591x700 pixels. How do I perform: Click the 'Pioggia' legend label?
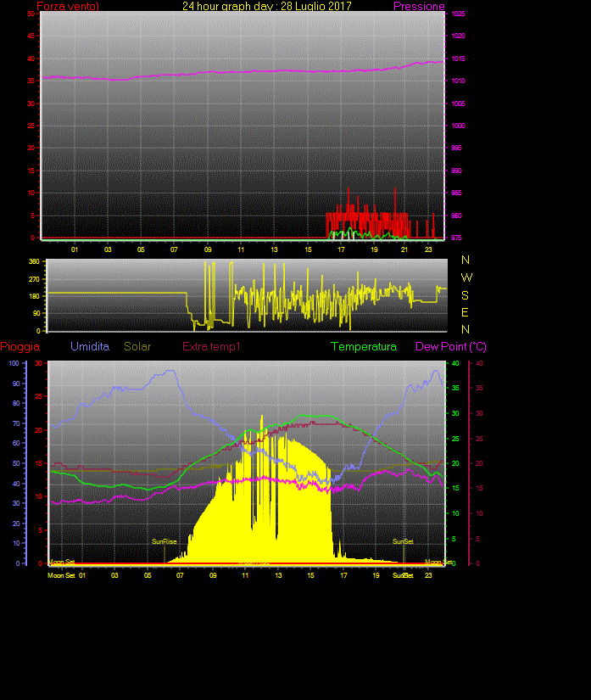tap(20, 346)
